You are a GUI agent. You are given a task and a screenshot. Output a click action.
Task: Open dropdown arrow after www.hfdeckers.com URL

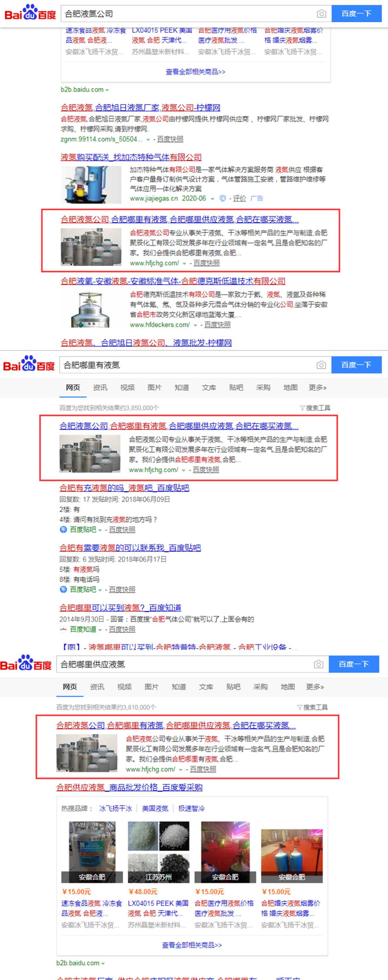195,325
